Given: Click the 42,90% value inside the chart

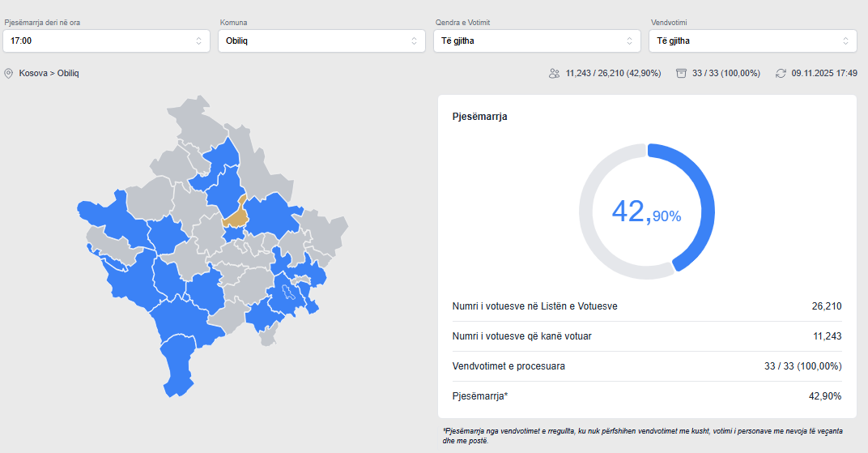Looking at the screenshot, I should click(x=646, y=212).
